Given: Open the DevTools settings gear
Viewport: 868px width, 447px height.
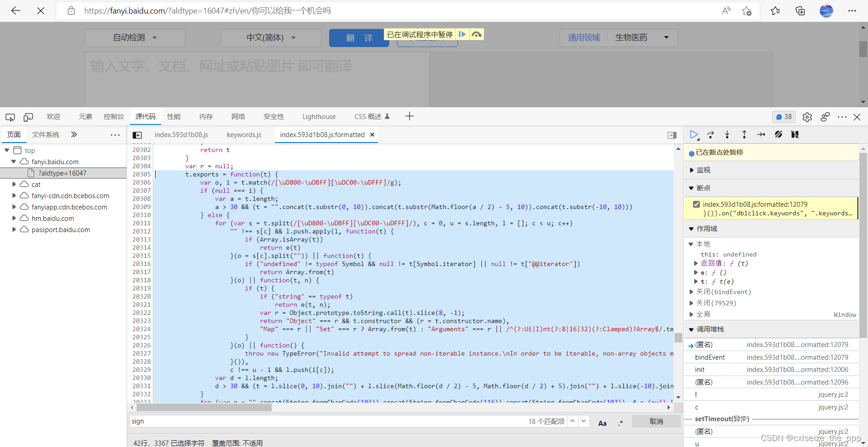Looking at the screenshot, I should [807, 117].
